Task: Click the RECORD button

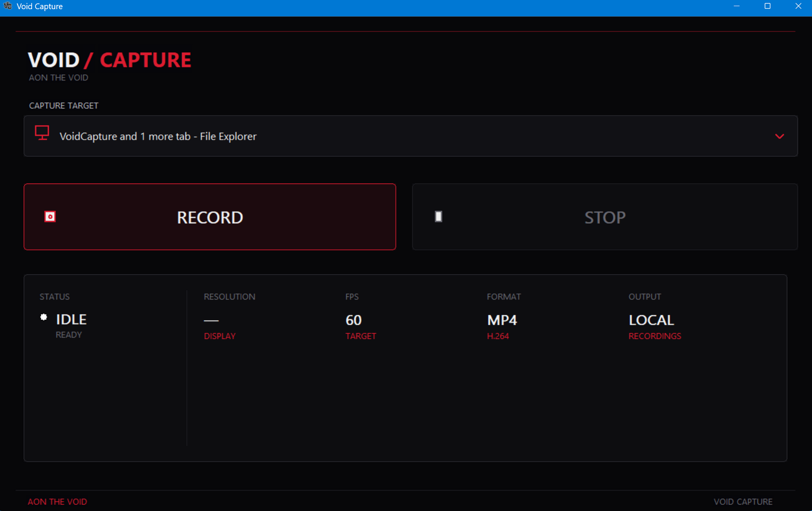Action: [210, 217]
